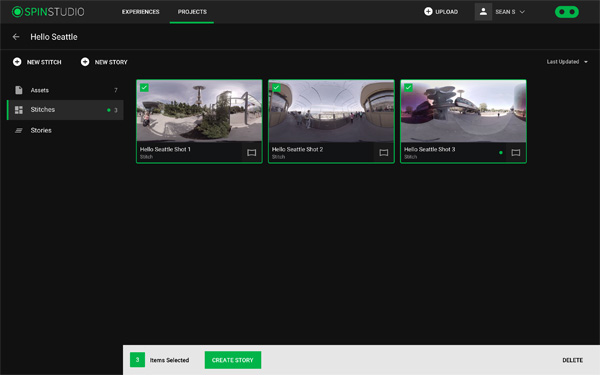Uncheck Hello Seattle Shot 3 checkbox

click(x=408, y=88)
